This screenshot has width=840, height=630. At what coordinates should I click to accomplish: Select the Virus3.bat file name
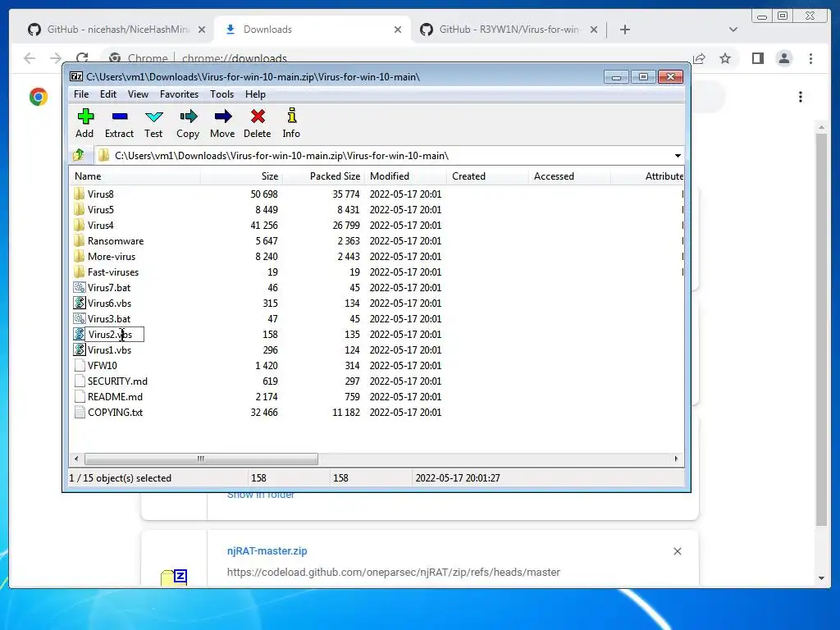click(x=109, y=319)
